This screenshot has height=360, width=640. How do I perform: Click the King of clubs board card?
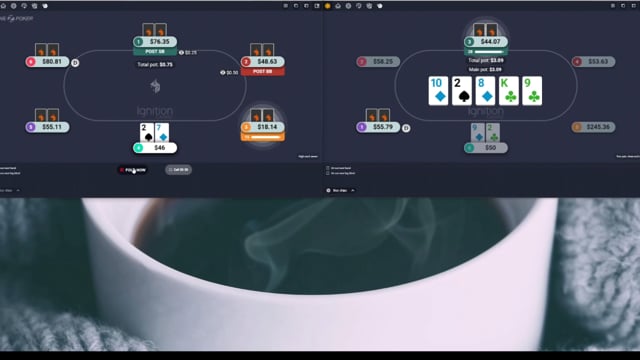(509, 91)
